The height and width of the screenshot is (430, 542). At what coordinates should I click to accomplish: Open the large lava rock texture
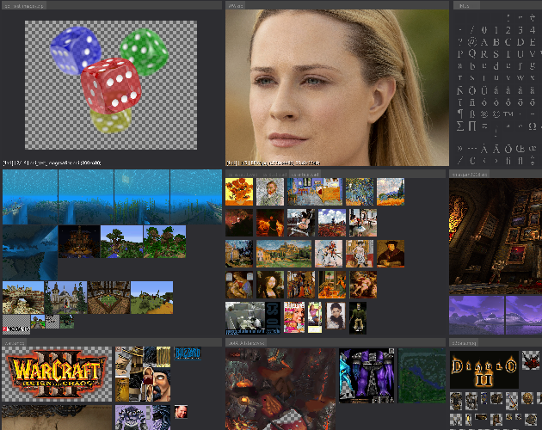[280, 389]
